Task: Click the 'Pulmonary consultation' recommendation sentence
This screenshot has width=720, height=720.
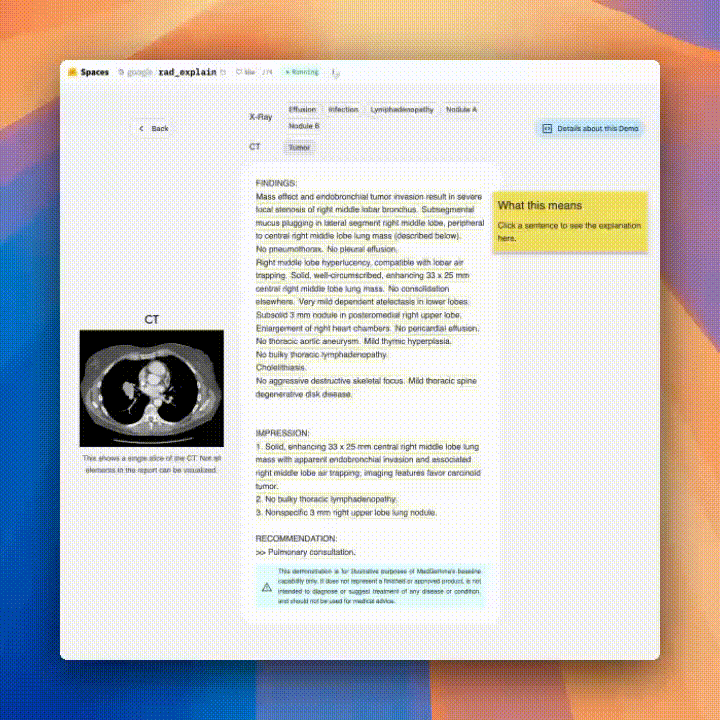Action: tap(310, 552)
